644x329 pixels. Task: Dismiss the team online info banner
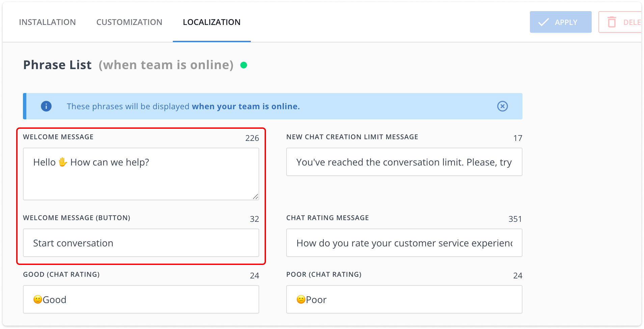coord(503,106)
